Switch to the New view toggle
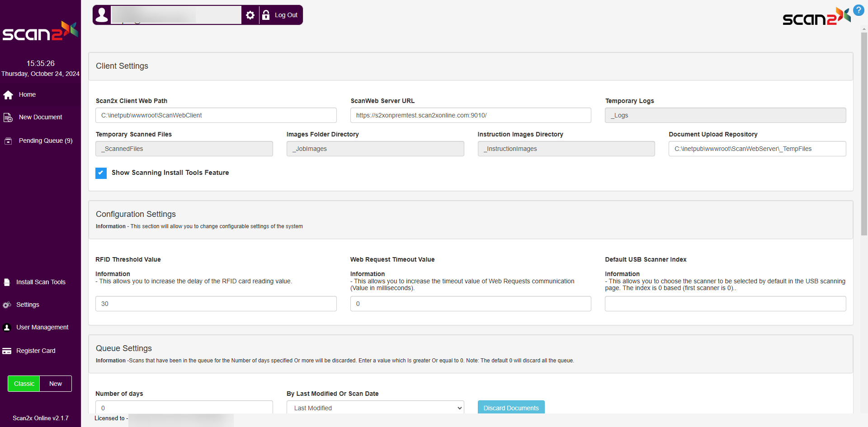Image resolution: width=868 pixels, height=427 pixels. click(x=56, y=384)
